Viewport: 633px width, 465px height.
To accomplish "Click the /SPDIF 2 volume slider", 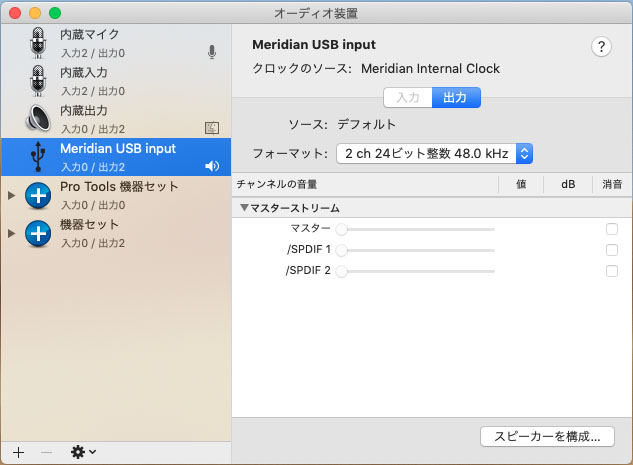I will (415, 271).
